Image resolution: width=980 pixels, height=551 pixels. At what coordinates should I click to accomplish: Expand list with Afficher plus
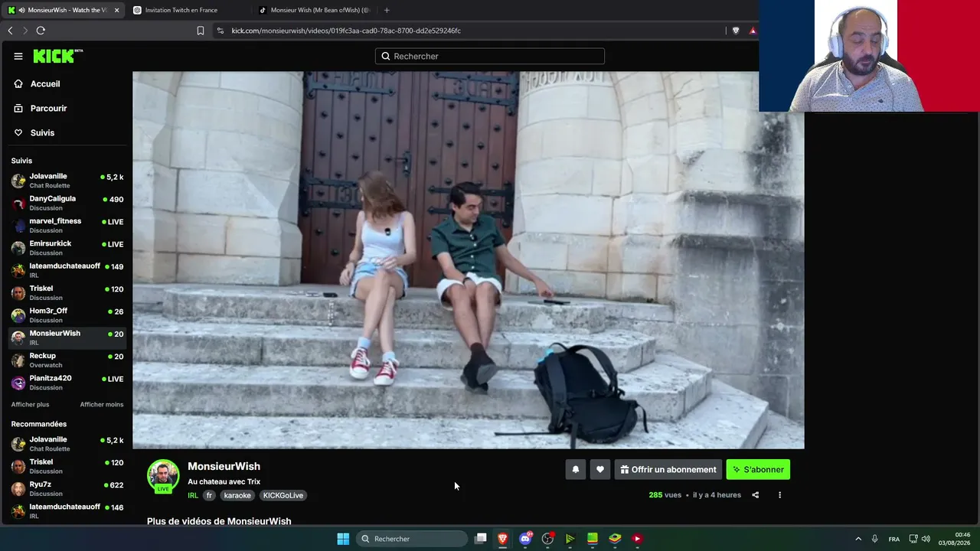click(x=30, y=404)
